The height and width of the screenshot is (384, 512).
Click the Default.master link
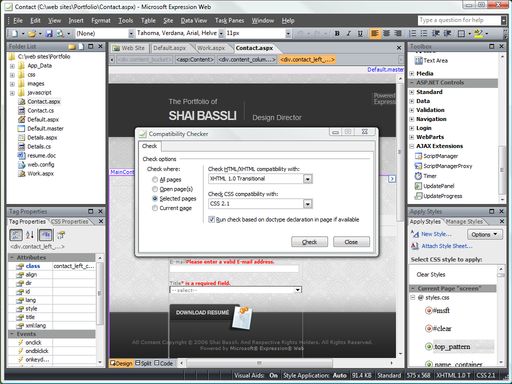tap(385, 69)
